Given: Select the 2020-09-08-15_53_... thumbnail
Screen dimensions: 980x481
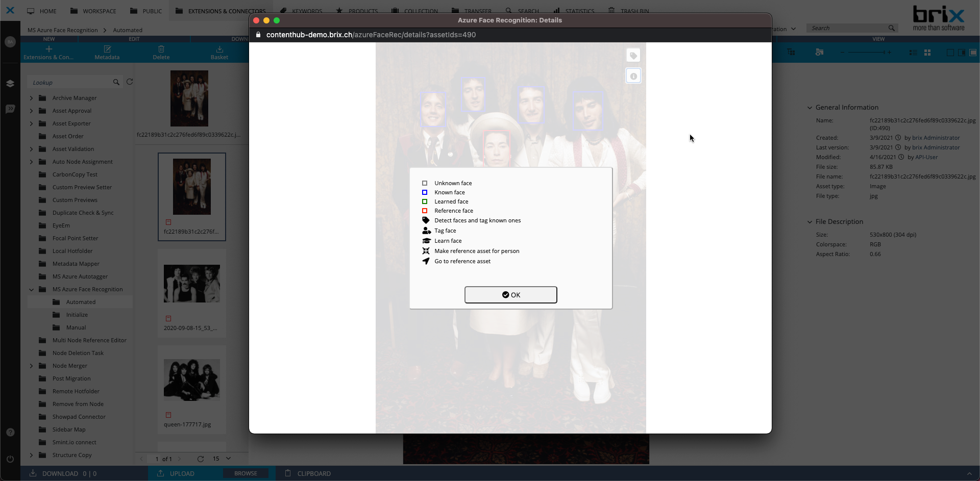Looking at the screenshot, I should (x=192, y=284).
